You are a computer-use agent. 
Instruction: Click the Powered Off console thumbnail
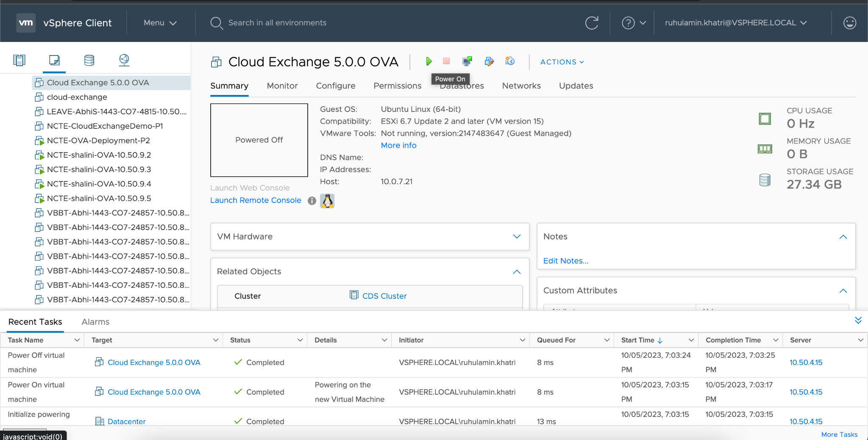tap(259, 140)
